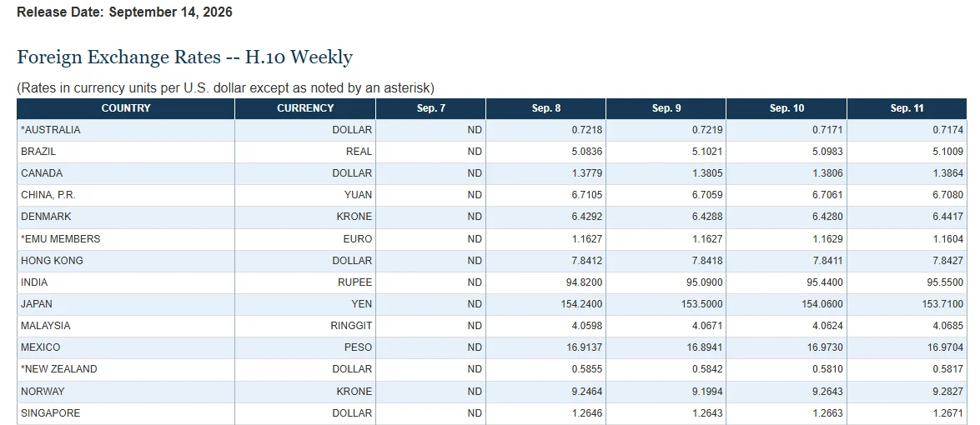Click New Zealand's Sep. 8 rate 0.5855

tap(546, 369)
